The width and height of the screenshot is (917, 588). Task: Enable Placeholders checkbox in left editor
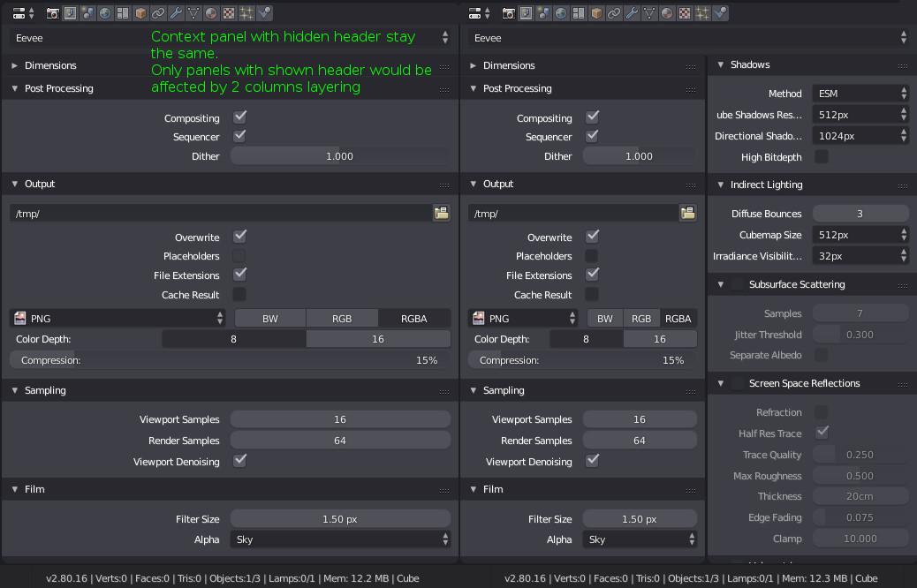tap(239, 255)
